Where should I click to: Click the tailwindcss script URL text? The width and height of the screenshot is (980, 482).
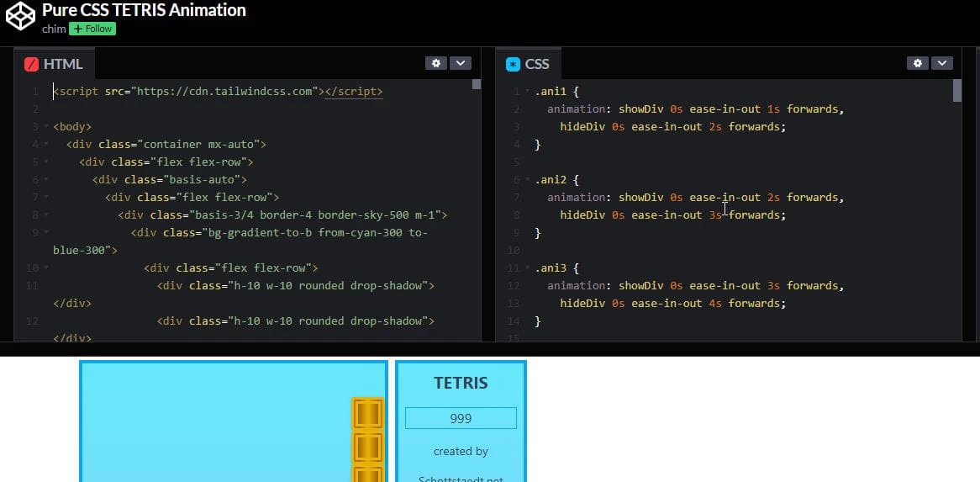coord(228,92)
